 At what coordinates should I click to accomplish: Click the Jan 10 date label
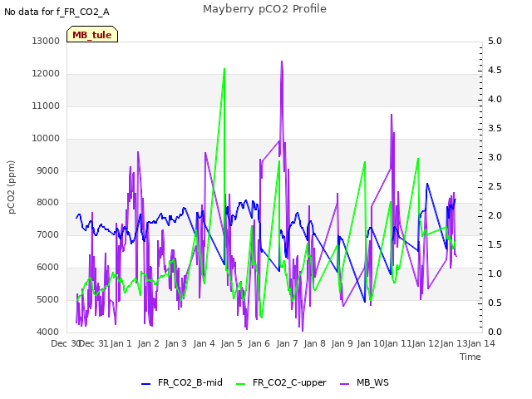(x=371, y=343)
